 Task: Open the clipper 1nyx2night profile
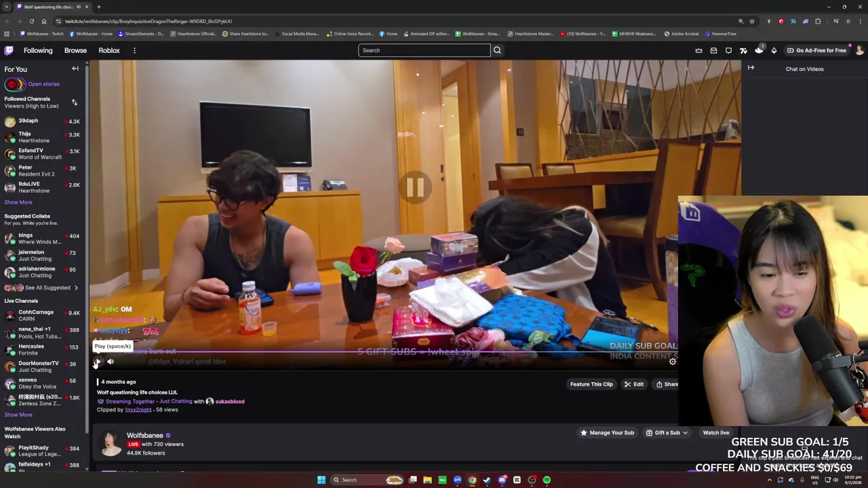point(138,410)
